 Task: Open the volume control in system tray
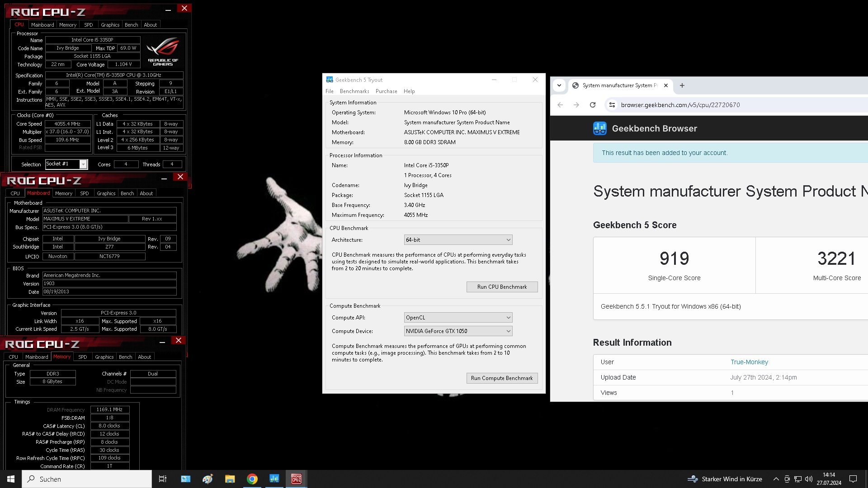809,479
